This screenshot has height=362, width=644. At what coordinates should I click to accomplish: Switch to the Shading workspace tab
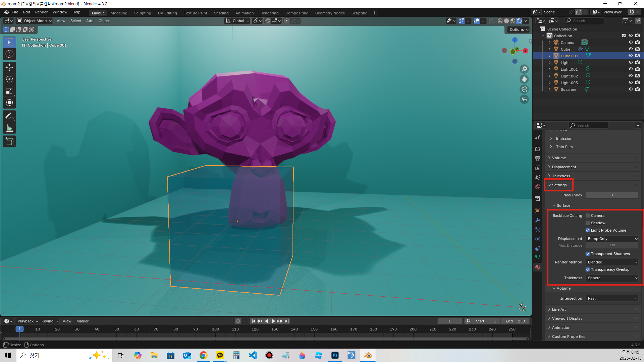click(x=221, y=13)
